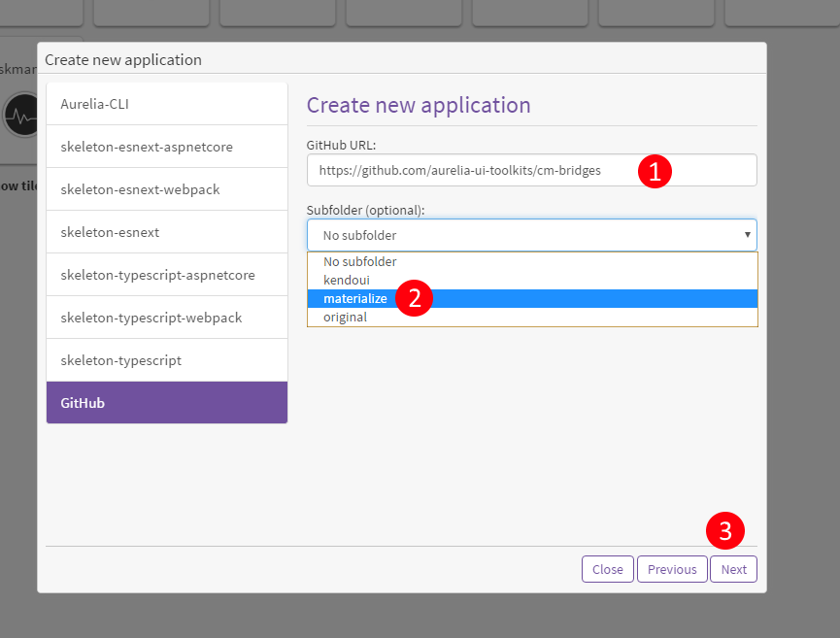Select the skeleton-esnext template
The width and height of the screenshot is (840, 638).
point(166,232)
